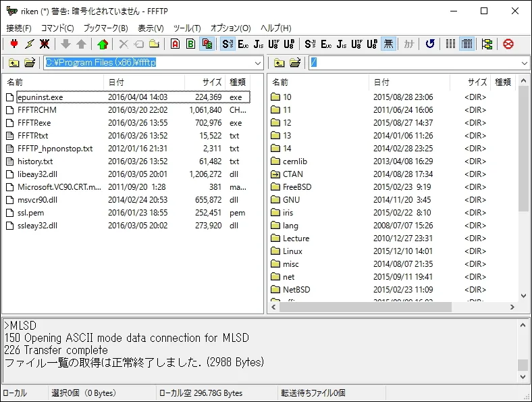Select the no-conversion 無 kanji code button
The image size is (532, 402).
[x=388, y=44]
